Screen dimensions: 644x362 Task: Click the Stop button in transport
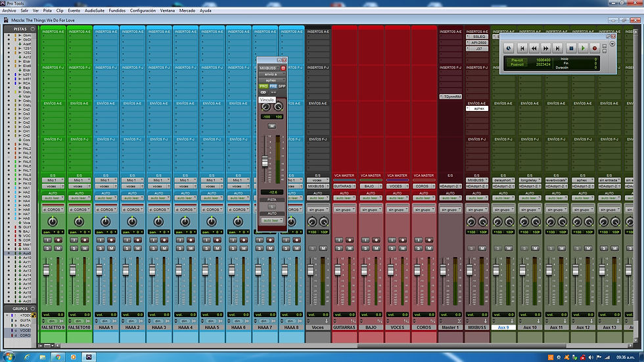pyautogui.click(x=571, y=48)
